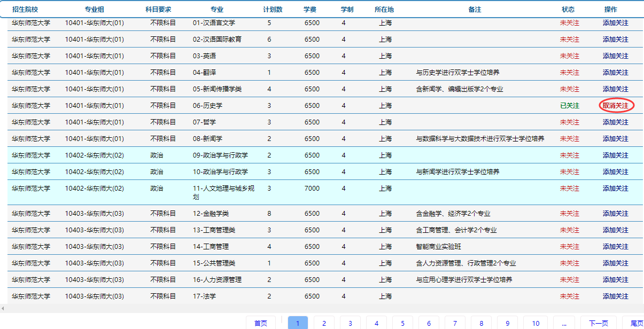Viewport: 644px width, 329px height.
Task: Go to page 7
Action: [455, 323]
